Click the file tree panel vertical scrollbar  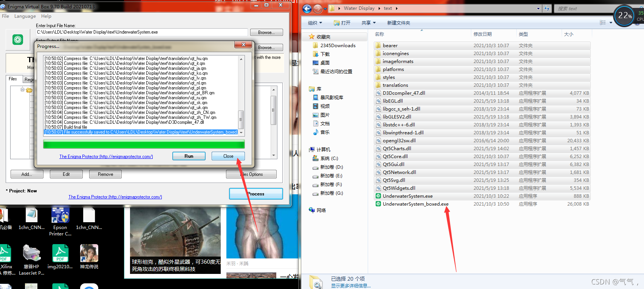tap(274, 123)
